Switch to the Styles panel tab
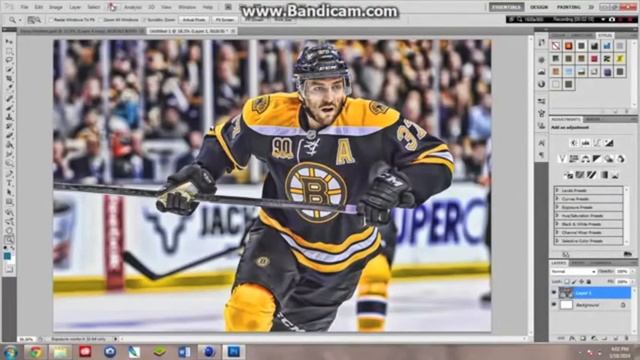 pos(605,35)
